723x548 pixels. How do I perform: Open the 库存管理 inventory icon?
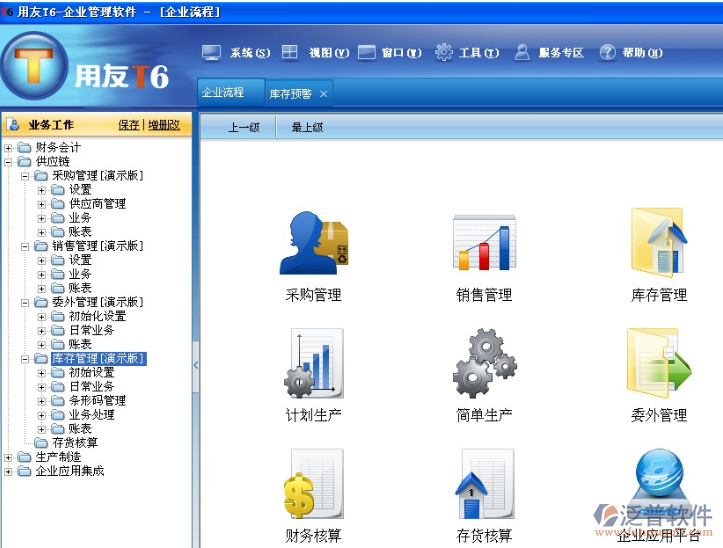coord(658,243)
